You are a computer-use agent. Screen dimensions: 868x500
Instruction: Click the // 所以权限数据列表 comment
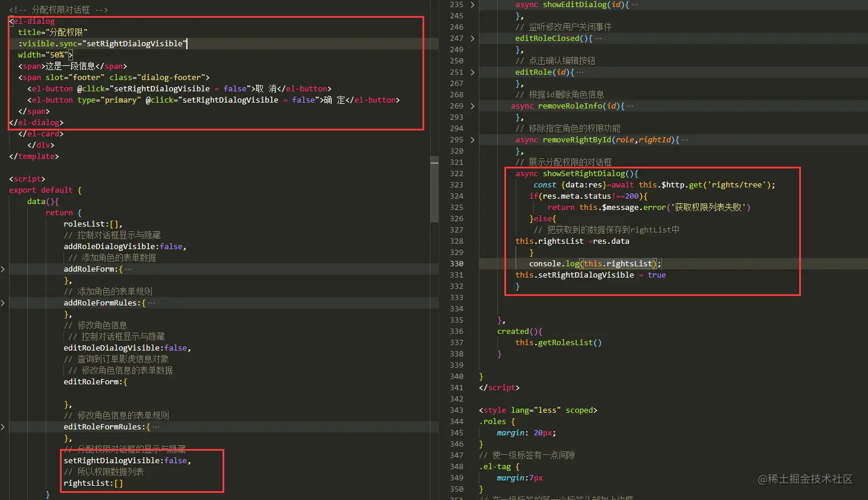click(x=104, y=472)
